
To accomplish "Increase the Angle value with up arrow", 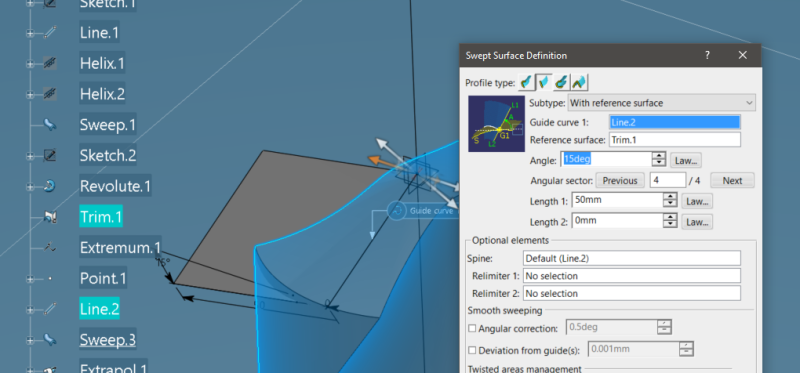I will click(x=659, y=156).
